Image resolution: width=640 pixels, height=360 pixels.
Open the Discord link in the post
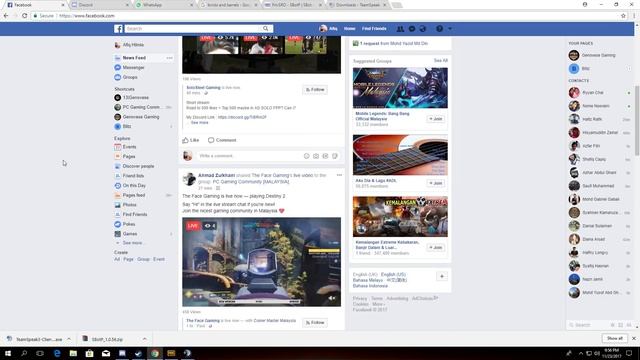point(242,117)
